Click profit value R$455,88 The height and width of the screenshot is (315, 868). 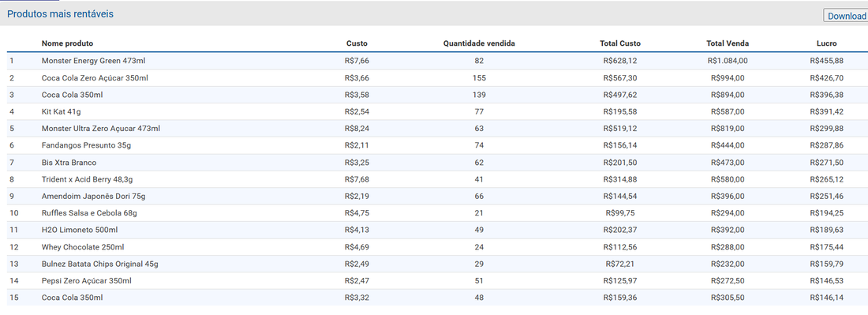[x=826, y=61]
